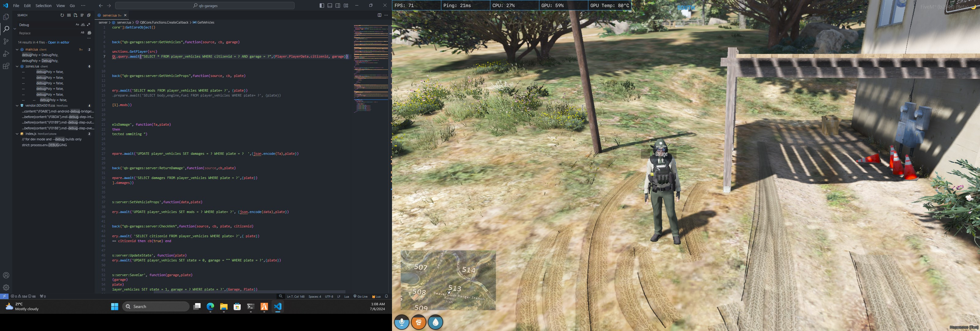Screen dimensions: 980x331
Task: Toggle the secondary side bar
Action: tap(338, 6)
